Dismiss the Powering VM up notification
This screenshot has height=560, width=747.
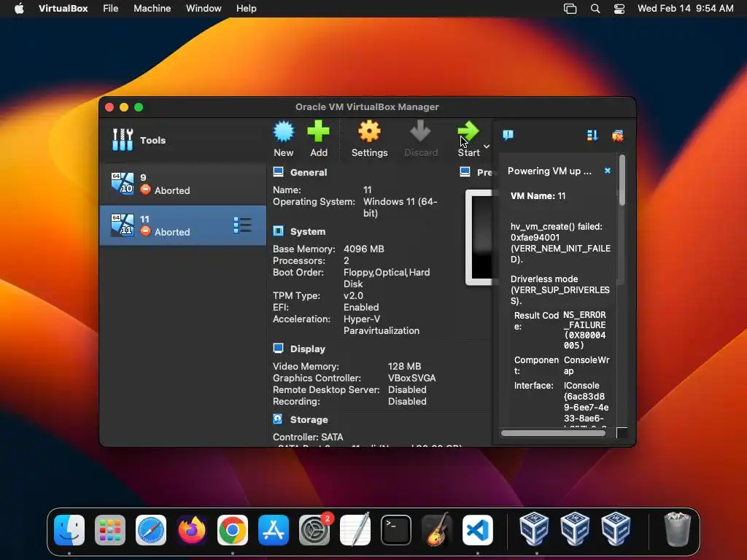click(x=608, y=171)
